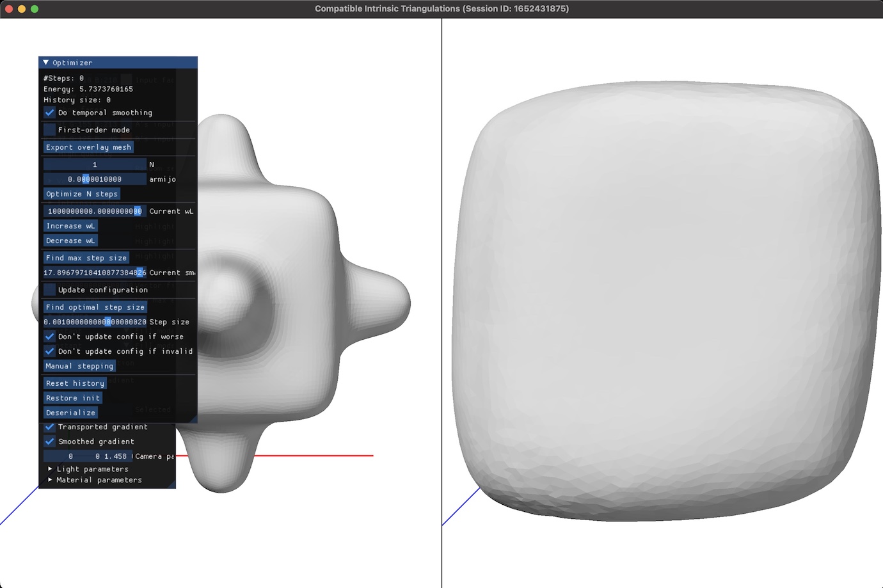Click the smooth cube mesh in right viewport
Viewport: 883px width, 588px height.
pos(665,301)
